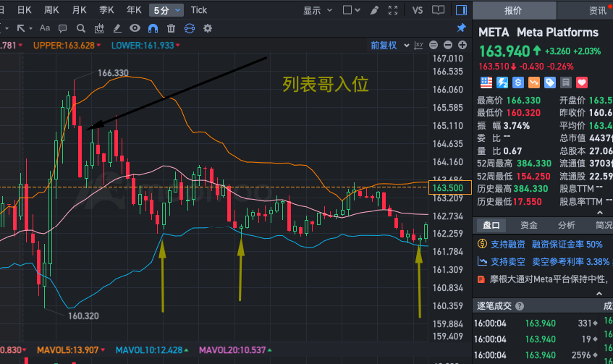Click the blue price tag icon
The width and height of the screenshot is (613, 364).
(x=549, y=82)
